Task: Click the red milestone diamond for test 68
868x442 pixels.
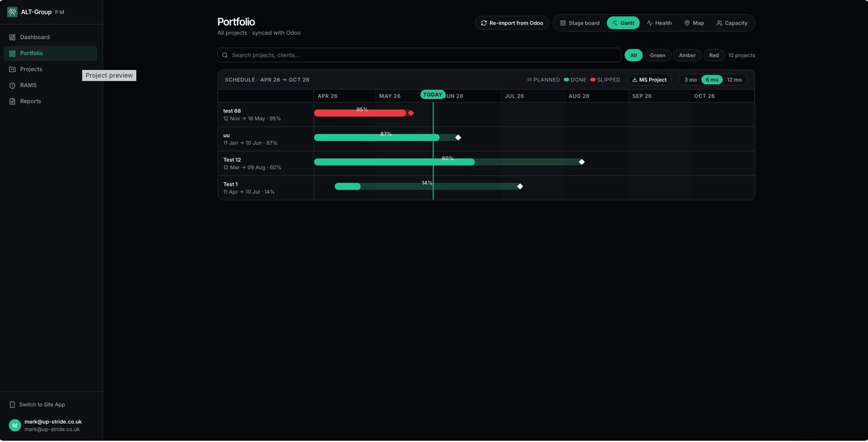Action: [411, 113]
